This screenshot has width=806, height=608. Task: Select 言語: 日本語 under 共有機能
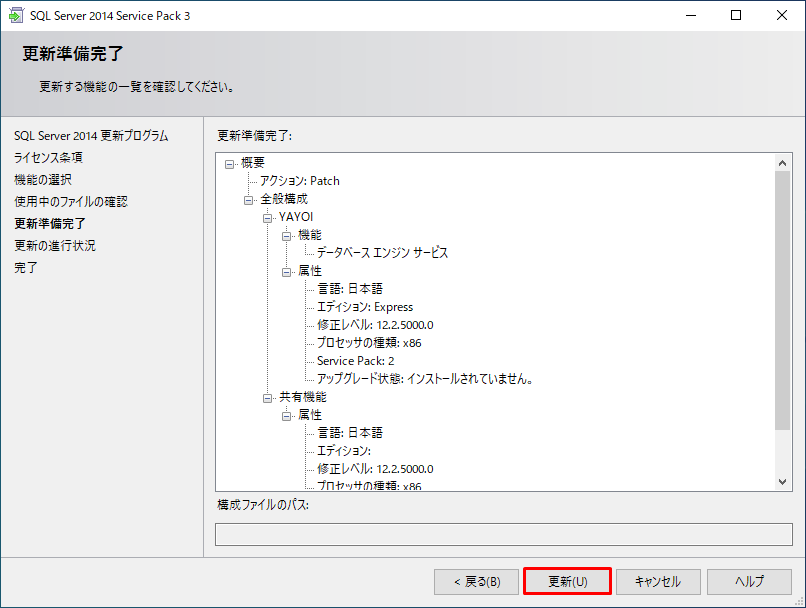pyautogui.click(x=350, y=433)
